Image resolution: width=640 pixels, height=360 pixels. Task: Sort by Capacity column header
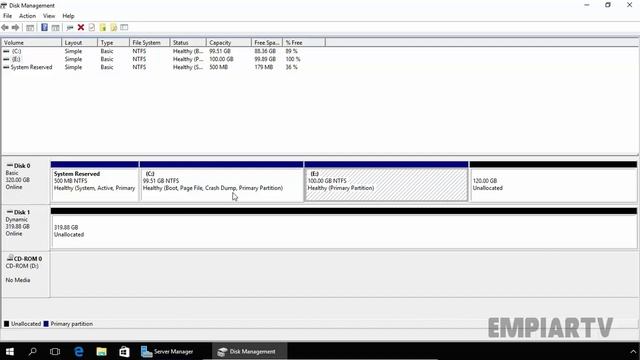point(229,42)
